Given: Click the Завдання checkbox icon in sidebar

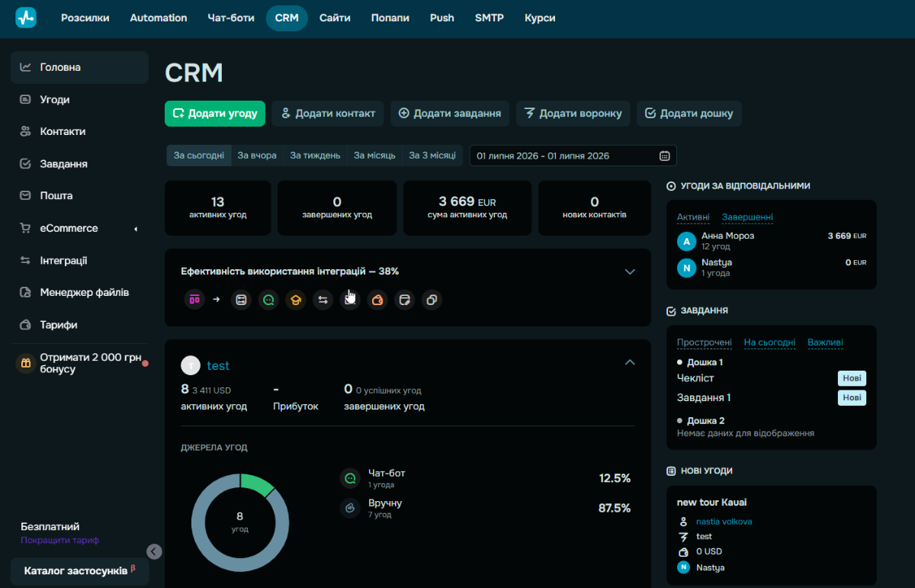Looking at the screenshot, I should pyautogui.click(x=25, y=164).
